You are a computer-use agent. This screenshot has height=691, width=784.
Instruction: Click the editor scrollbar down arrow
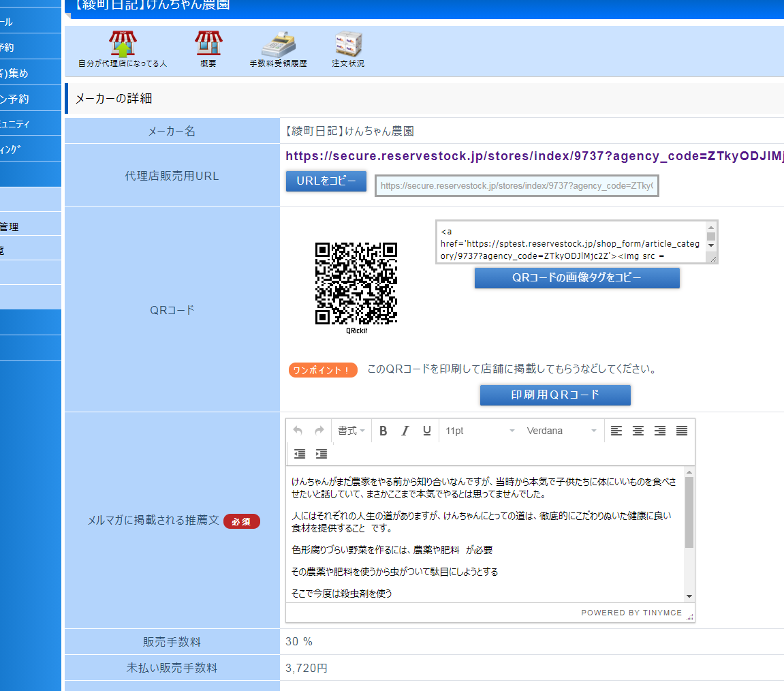689,596
